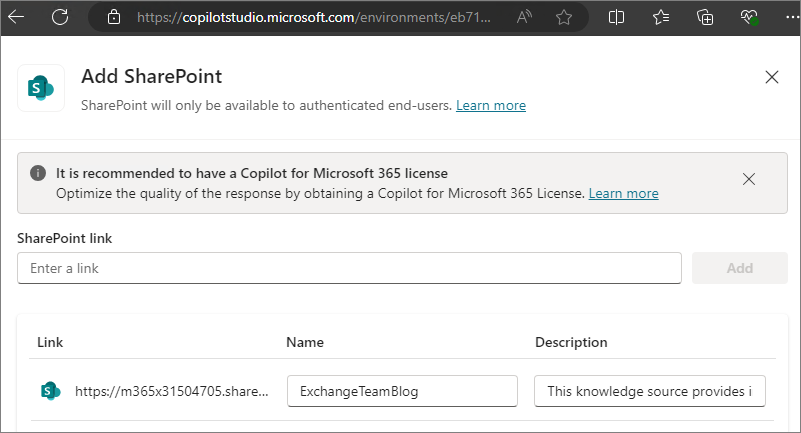Screen dimensions: 801x433
Task: Add this page to favorites star icon
Action: (x=564, y=17)
